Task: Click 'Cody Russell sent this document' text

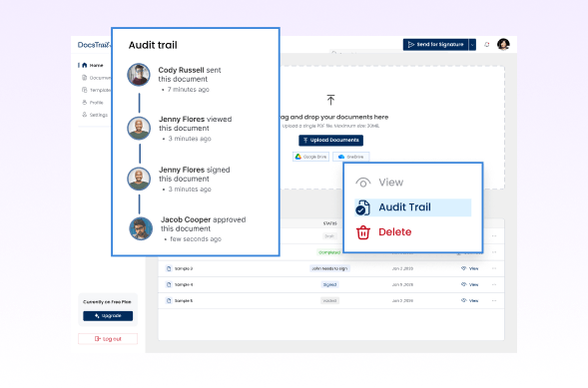Action: [x=190, y=75]
